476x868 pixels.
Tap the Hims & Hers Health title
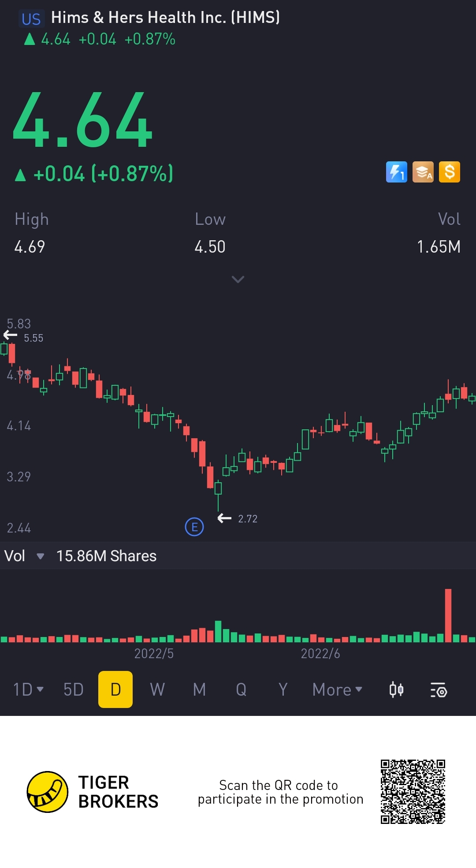[165, 18]
